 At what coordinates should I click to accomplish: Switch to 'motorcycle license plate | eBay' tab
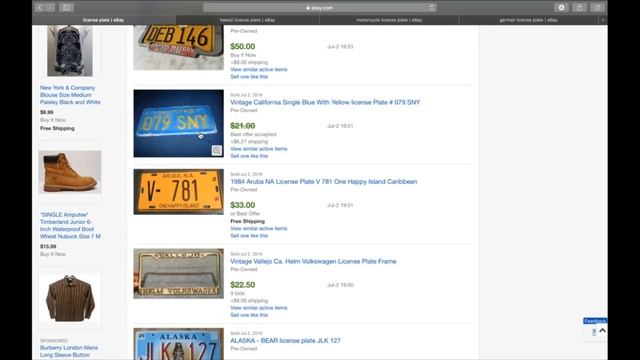(389, 20)
